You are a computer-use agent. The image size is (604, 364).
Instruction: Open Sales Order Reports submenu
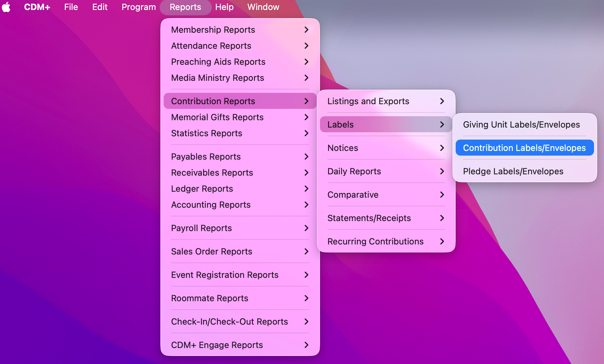tap(240, 251)
